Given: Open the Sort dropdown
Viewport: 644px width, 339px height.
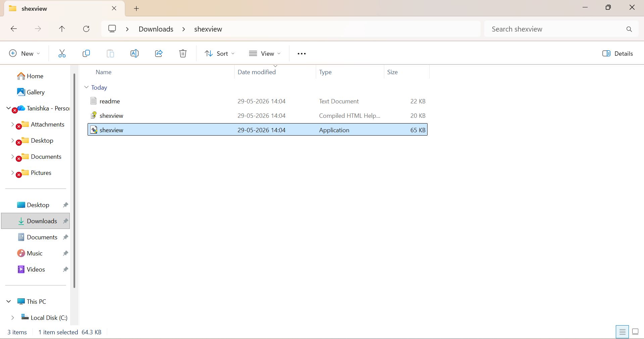Looking at the screenshot, I should (x=220, y=54).
